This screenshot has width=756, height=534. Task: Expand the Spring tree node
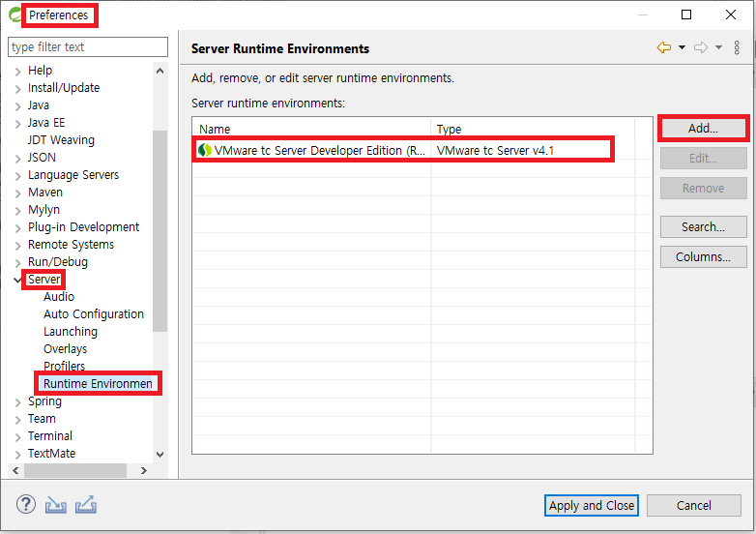coord(17,402)
